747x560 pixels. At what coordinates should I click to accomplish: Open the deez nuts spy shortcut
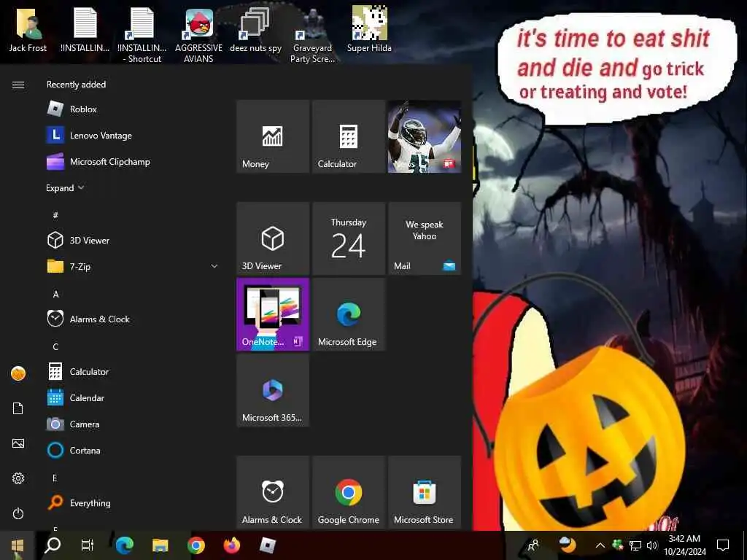pos(255,31)
